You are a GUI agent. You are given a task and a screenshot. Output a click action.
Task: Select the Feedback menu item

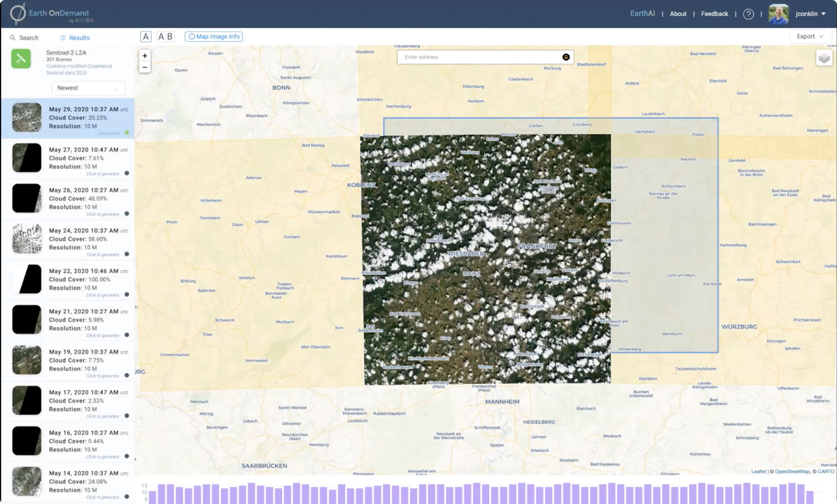(714, 14)
